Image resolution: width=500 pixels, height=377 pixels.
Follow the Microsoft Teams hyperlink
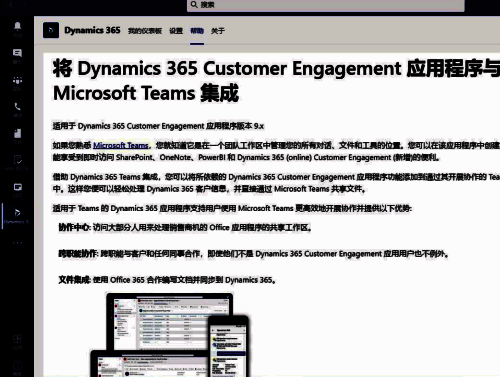[121, 145]
